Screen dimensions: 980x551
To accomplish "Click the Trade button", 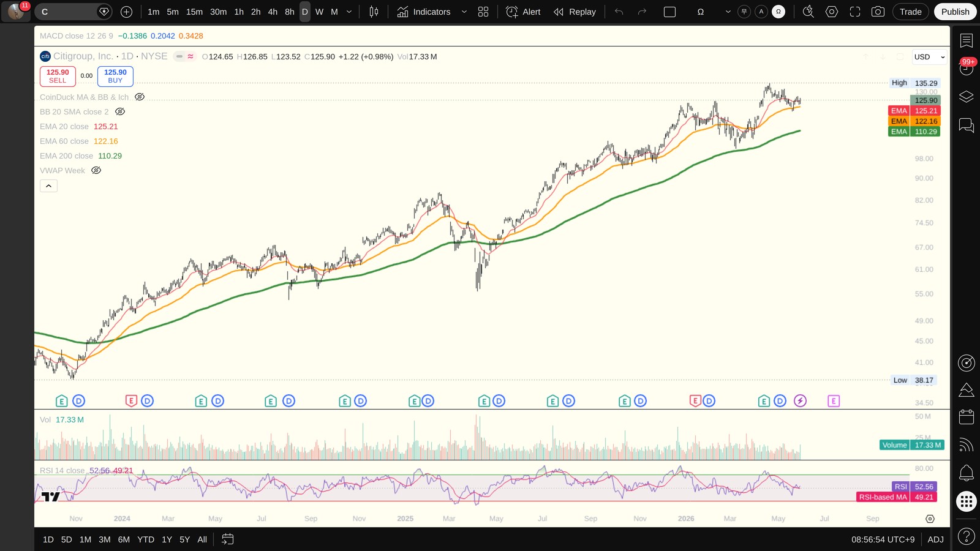I will point(910,12).
